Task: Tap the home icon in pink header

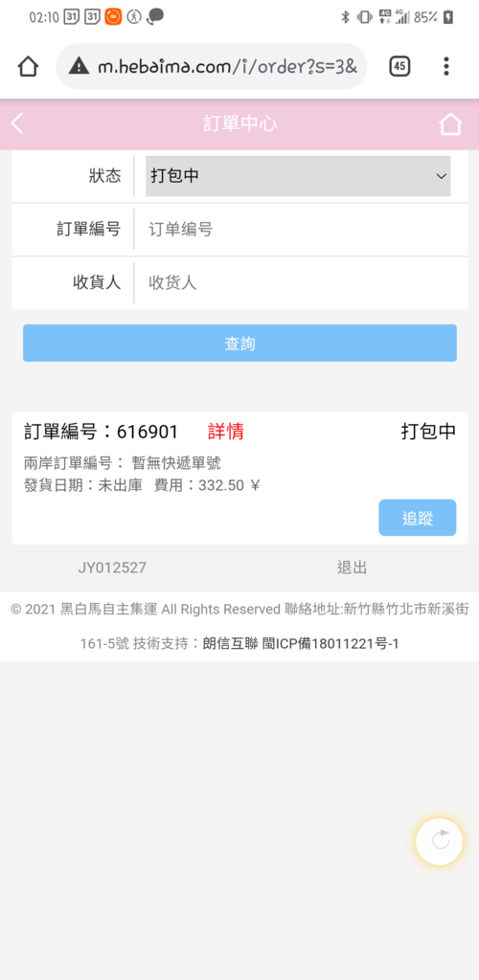Action: tap(450, 123)
